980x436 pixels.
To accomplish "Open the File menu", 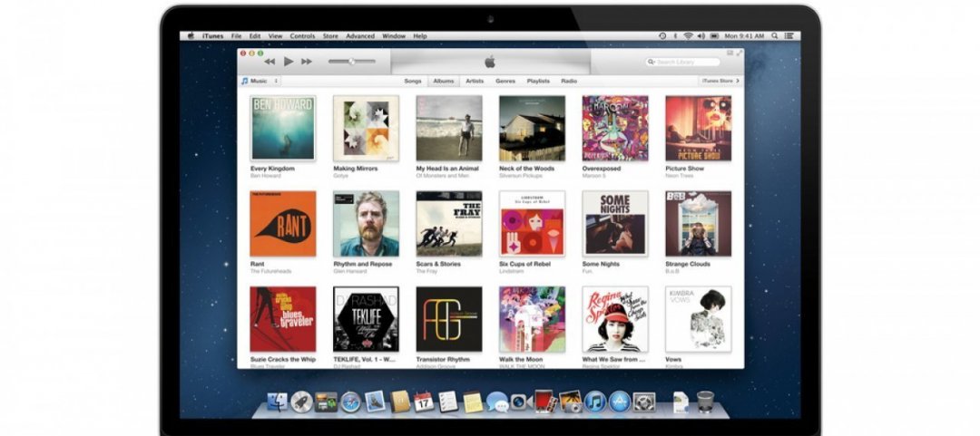I will click(x=236, y=36).
